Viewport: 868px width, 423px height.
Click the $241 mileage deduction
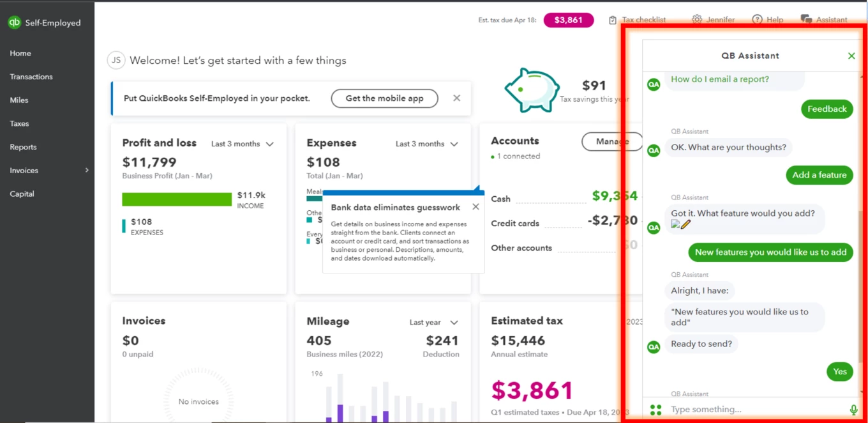pos(443,341)
